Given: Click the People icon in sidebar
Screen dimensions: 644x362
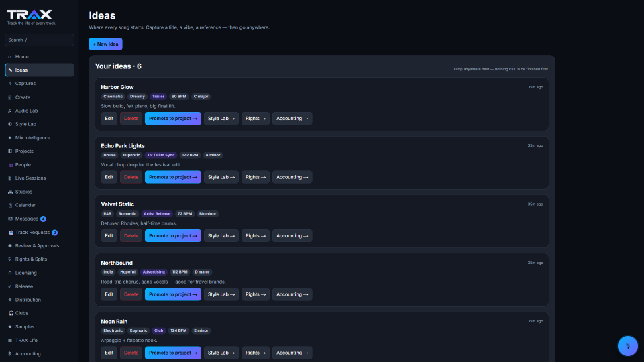Looking at the screenshot, I should tap(11, 165).
